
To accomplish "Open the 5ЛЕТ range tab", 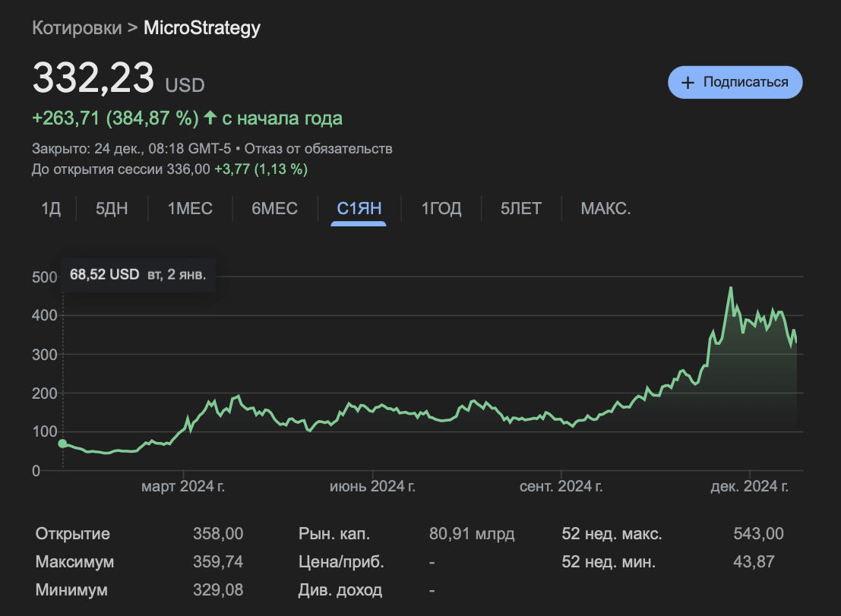I will 521,209.
